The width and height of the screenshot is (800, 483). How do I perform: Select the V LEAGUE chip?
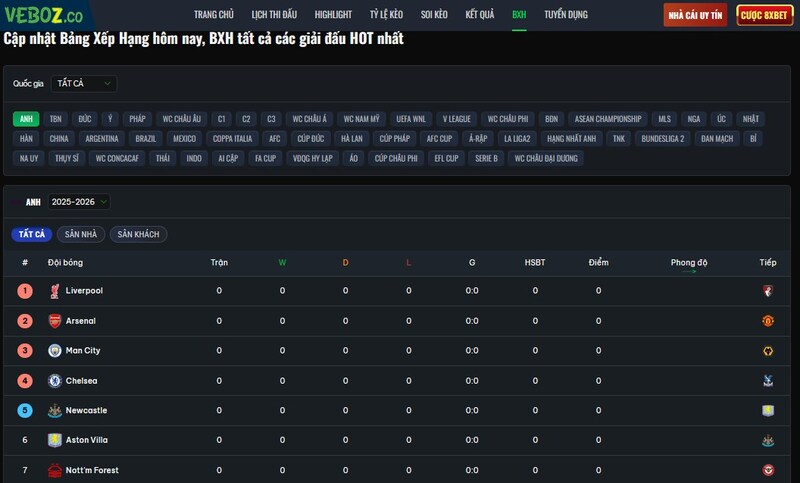click(457, 119)
